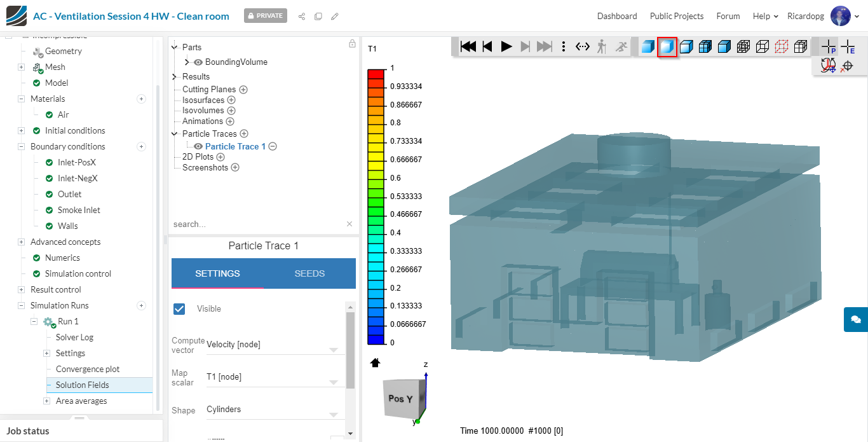Screen dimensions: 868x442
Task: Open the live chat support button
Action: tap(855, 319)
